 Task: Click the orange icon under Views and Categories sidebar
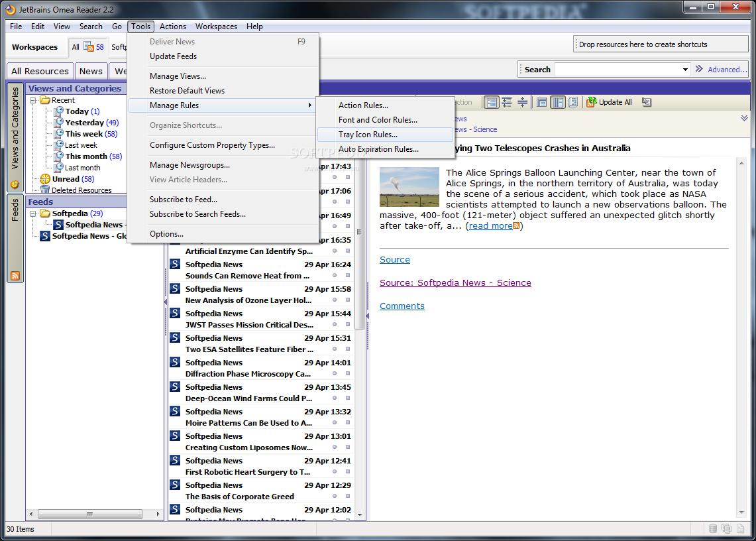[x=15, y=184]
